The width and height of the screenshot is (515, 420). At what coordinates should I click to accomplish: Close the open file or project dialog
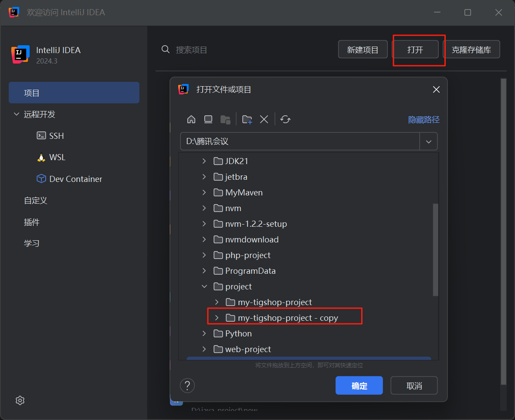[436, 90]
